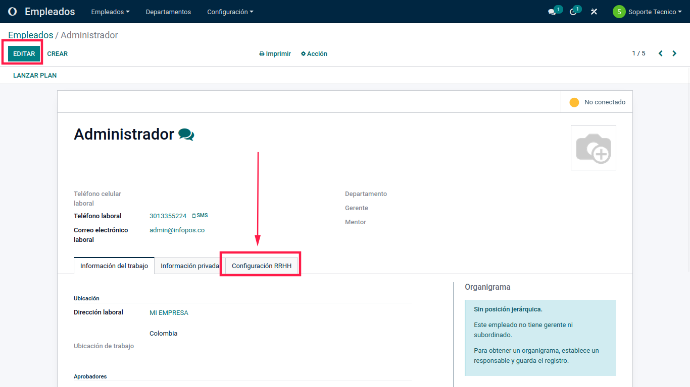The image size is (690, 387).
Task: Go to next record with right arrow
Action: click(674, 53)
